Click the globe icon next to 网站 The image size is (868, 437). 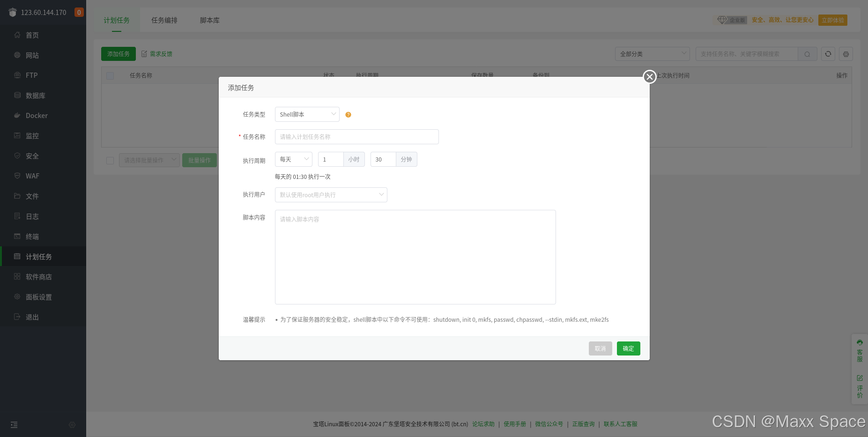(x=17, y=55)
